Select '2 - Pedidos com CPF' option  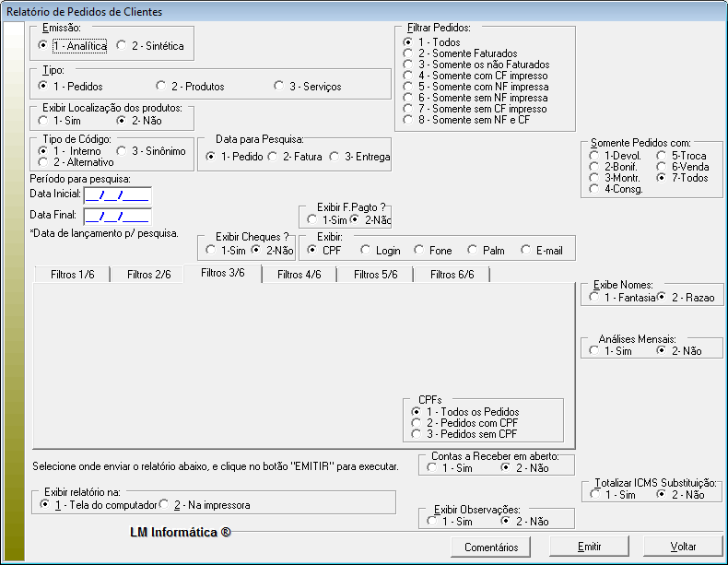tap(417, 423)
